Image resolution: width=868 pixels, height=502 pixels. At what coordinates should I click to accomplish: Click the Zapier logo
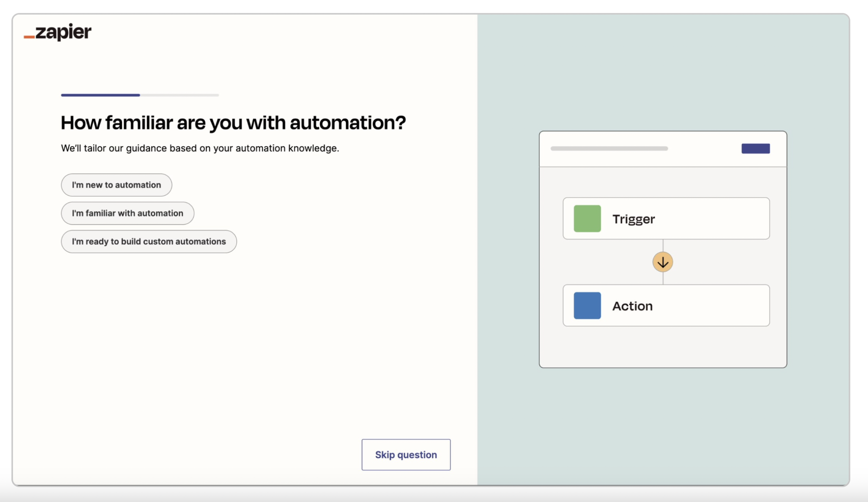[x=57, y=32]
